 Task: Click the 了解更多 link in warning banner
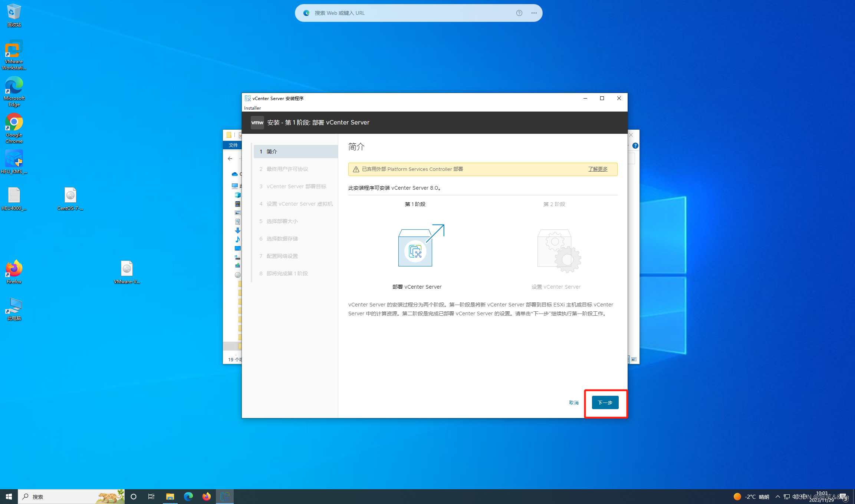pos(598,169)
